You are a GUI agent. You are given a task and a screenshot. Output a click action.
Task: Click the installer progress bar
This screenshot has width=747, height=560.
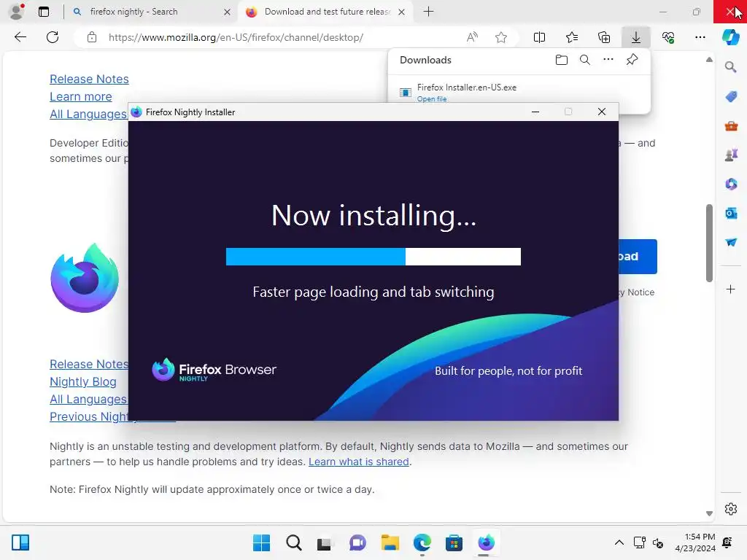(x=373, y=257)
